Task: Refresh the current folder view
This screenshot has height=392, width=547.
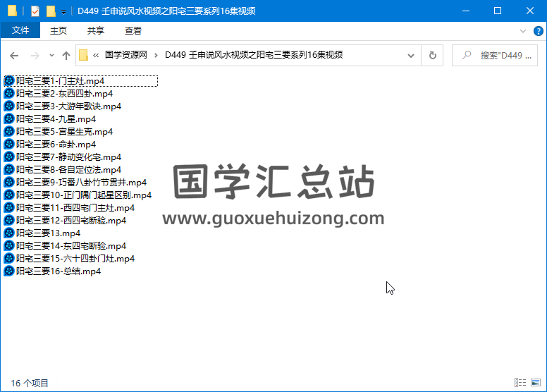Action: click(x=432, y=56)
